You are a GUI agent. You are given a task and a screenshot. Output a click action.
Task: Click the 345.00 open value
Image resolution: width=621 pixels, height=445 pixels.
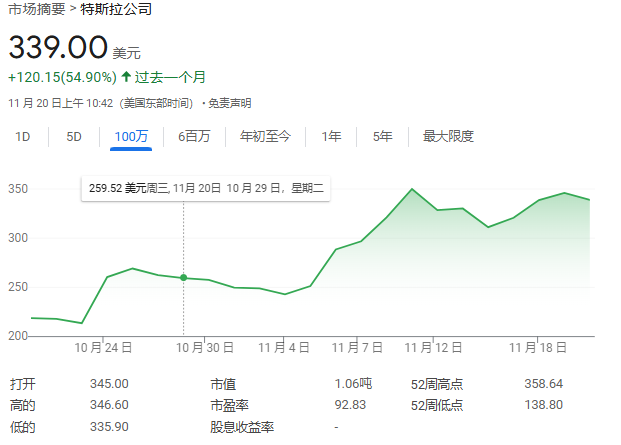click(x=109, y=384)
